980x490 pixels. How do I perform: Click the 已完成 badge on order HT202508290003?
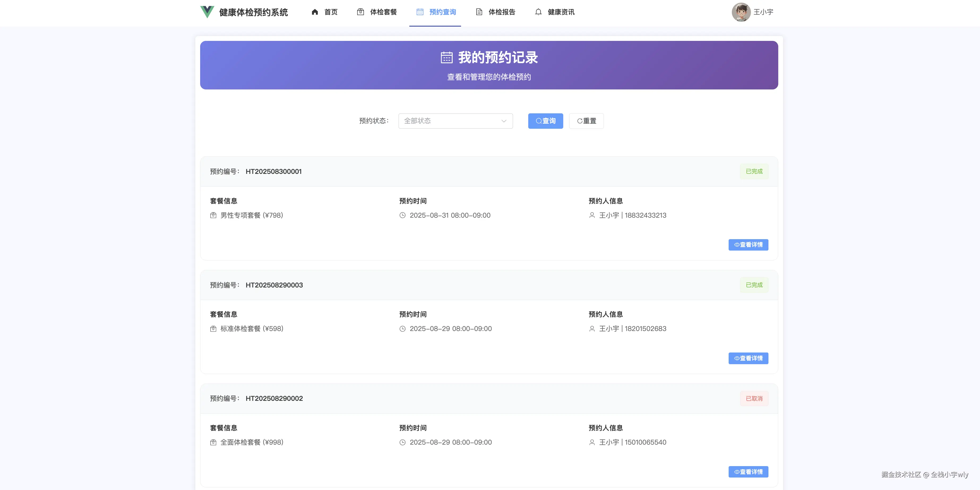(x=754, y=285)
